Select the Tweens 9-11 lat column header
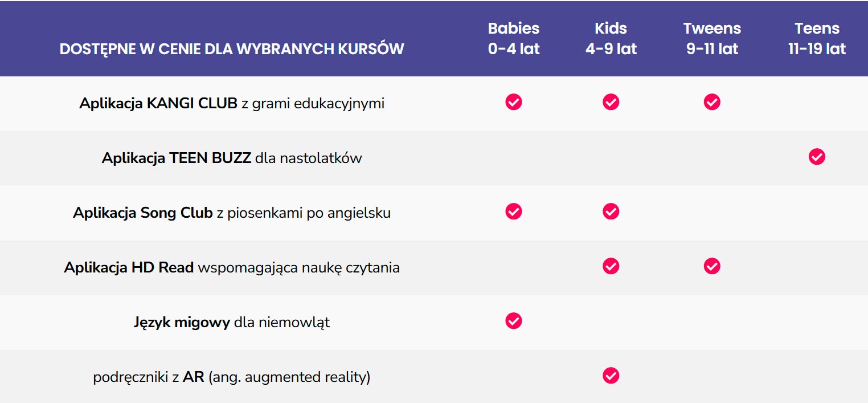The height and width of the screenshot is (403, 868). [712, 38]
